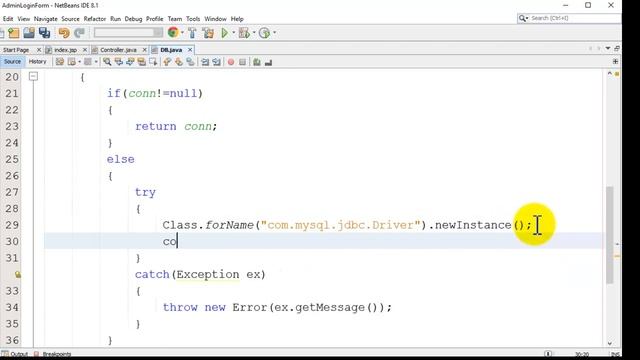The image size is (640, 360).
Task: Open the Edit menu
Action: [x=8, y=19]
